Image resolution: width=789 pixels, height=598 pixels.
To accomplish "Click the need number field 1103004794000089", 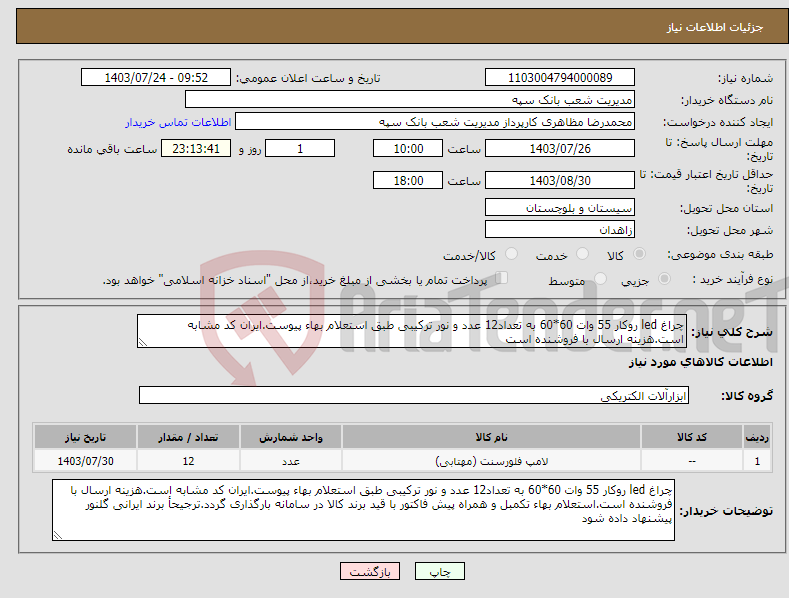I will pos(560,78).
